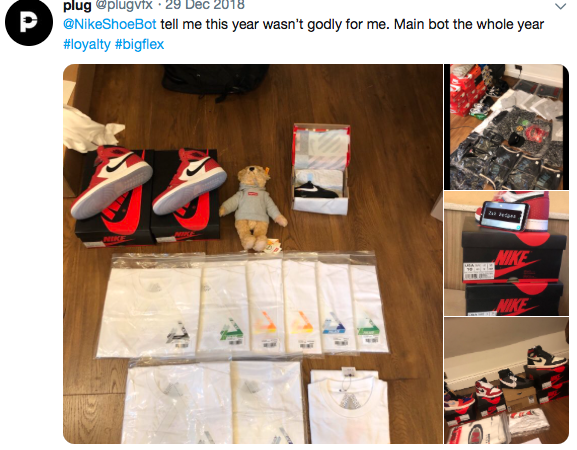
Task: Click the folded white t-shirt at bottom right of main photo
Action: [x=347, y=407]
